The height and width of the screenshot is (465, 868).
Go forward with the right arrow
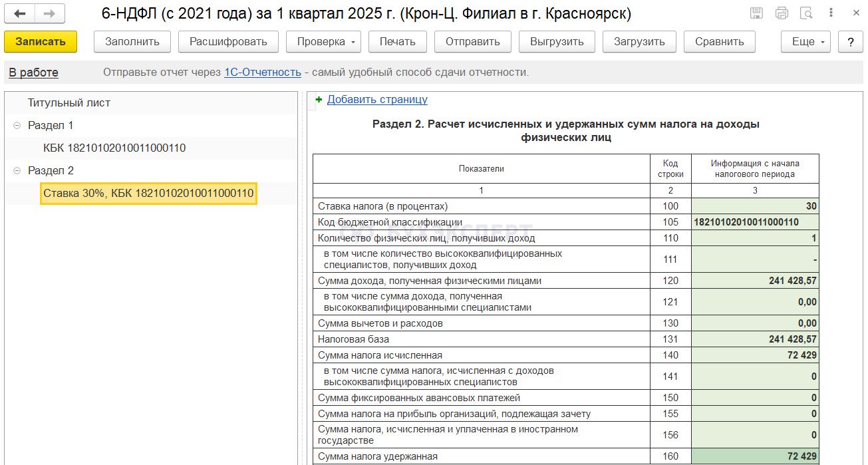50,13
